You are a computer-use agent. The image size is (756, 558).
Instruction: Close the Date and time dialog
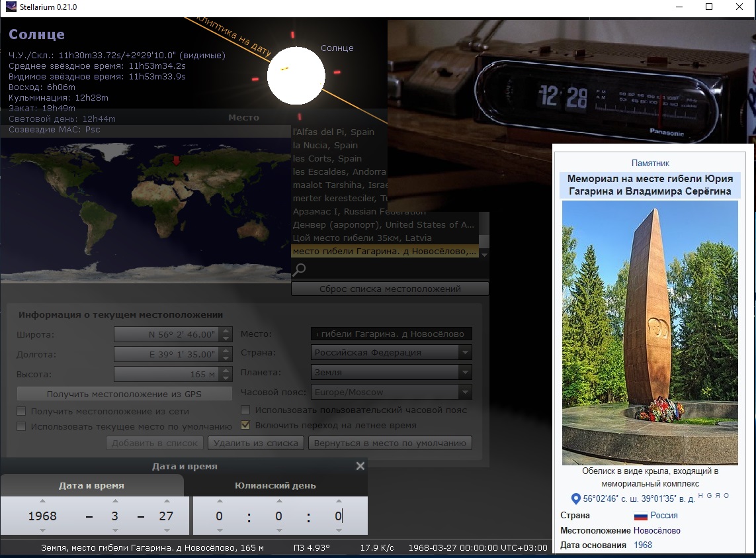pyautogui.click(x=360, y=466)
